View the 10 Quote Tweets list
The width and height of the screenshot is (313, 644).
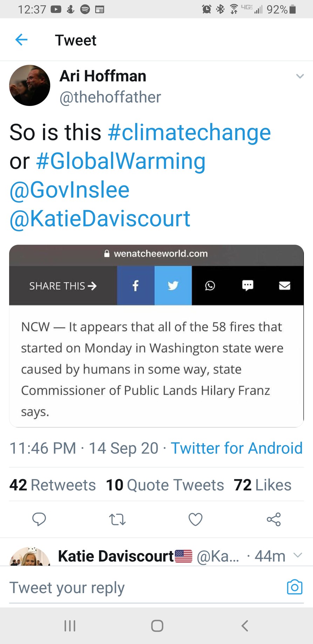click(165, 485)
